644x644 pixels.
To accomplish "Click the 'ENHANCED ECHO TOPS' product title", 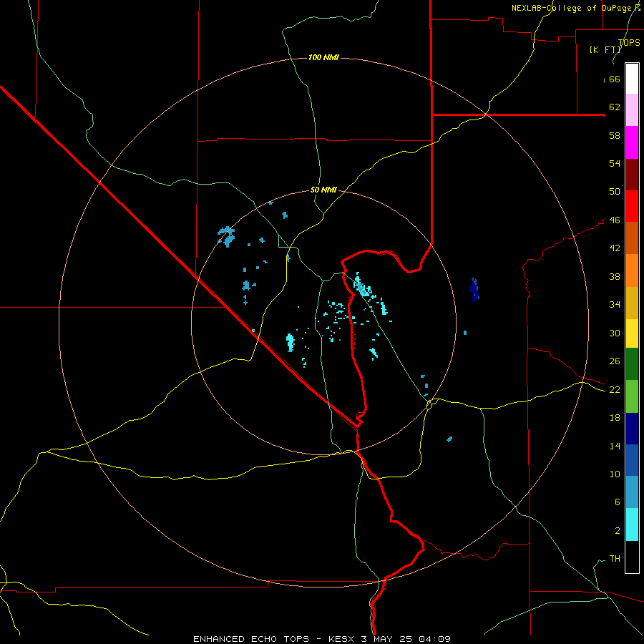I will pos(251,639).
